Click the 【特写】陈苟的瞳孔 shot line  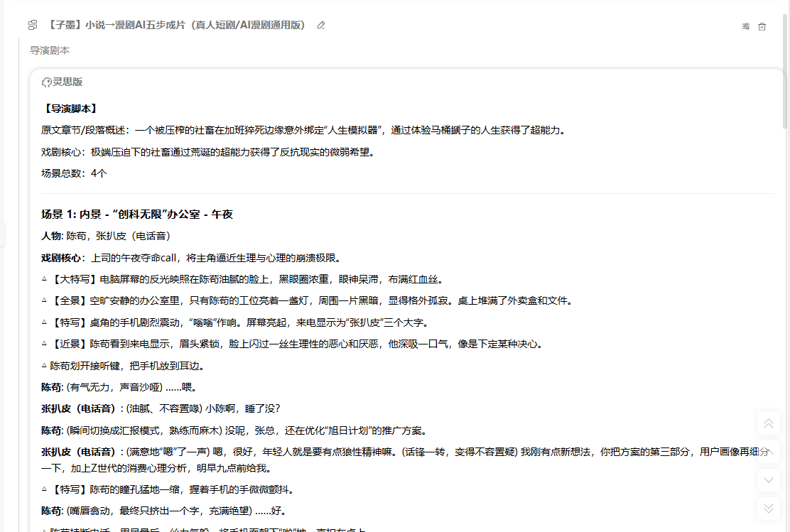170,489
